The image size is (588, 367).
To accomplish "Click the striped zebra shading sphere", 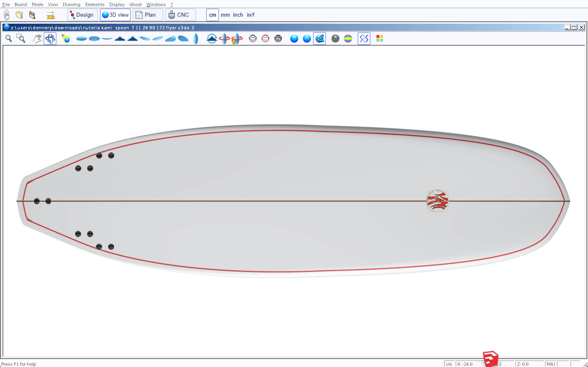I will click(x=335, y=38).
